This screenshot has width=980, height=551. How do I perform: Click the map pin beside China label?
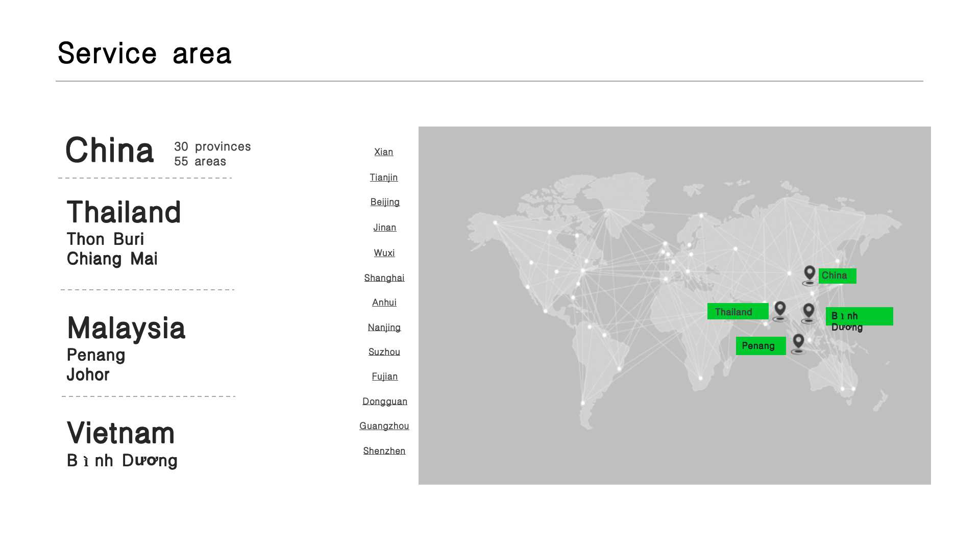tap(810, 274)
